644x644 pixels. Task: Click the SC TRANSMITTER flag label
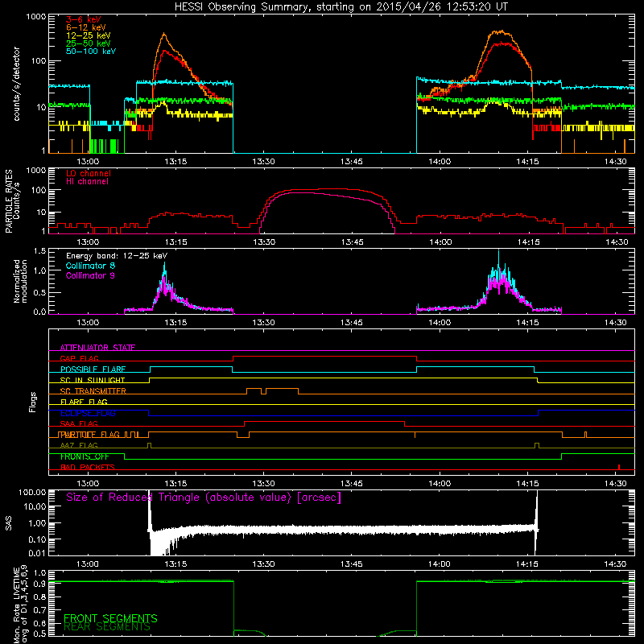click(93, 391)
